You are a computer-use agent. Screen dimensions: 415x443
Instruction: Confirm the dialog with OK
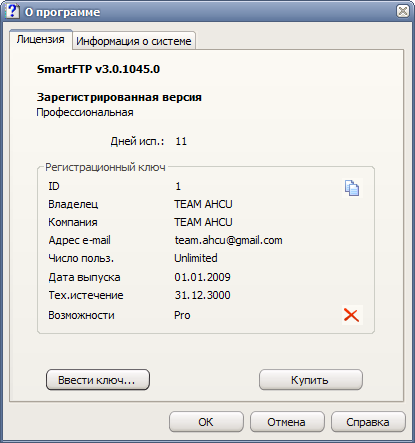click(x=206, y=422)
